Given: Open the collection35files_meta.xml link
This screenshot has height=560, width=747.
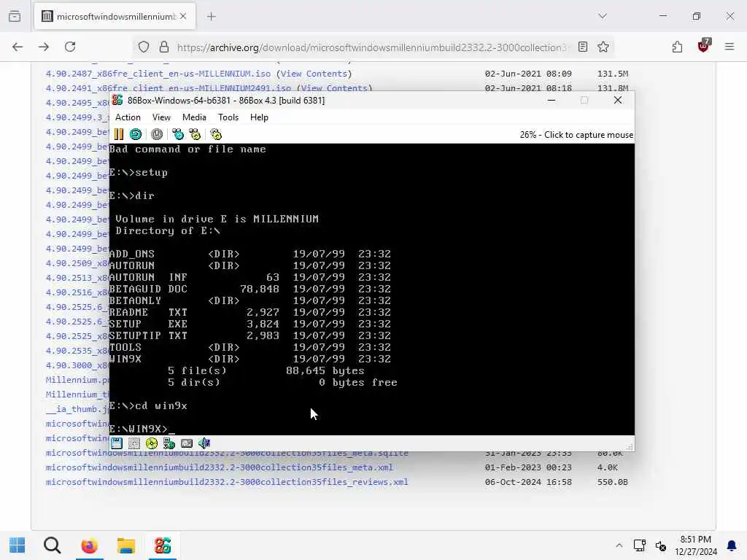Looking at the screenshot, I should [219, 467].
